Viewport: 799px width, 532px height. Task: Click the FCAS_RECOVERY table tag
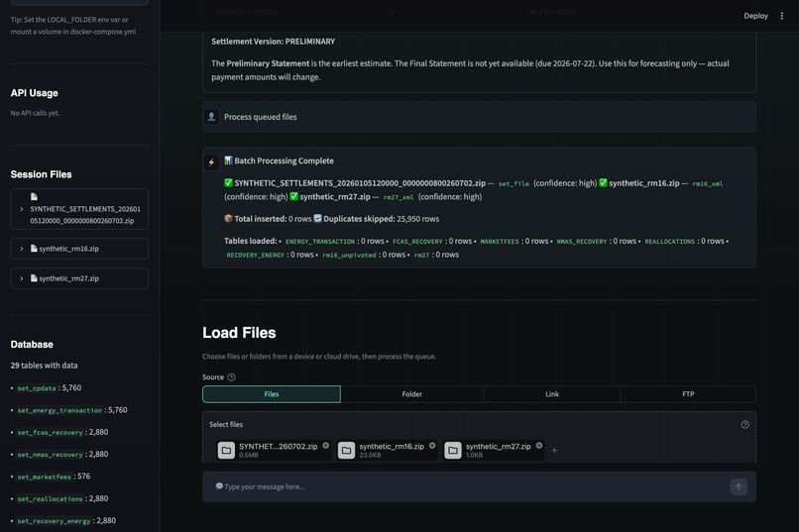click(x=417, y=242)
